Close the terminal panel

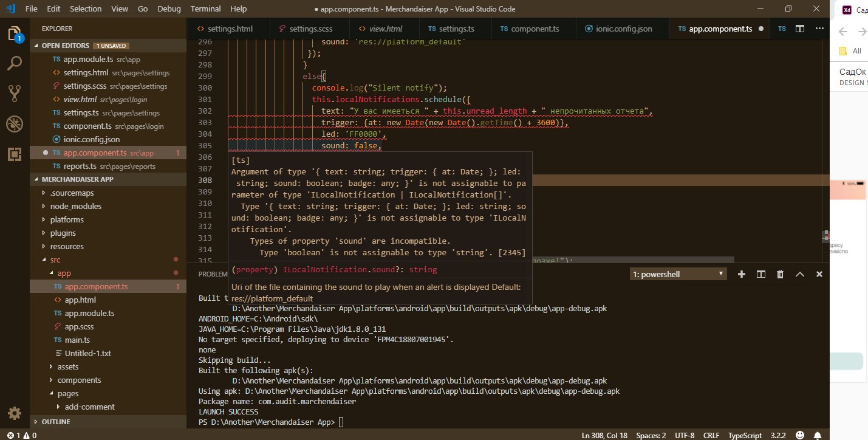click(819, 274)
